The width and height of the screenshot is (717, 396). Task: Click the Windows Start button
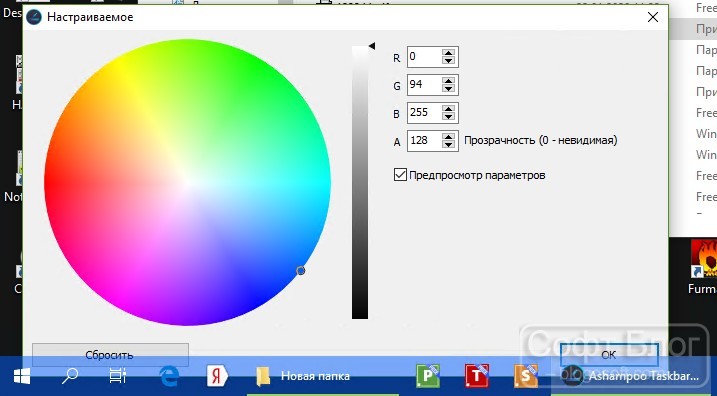(x=21, y=376)
